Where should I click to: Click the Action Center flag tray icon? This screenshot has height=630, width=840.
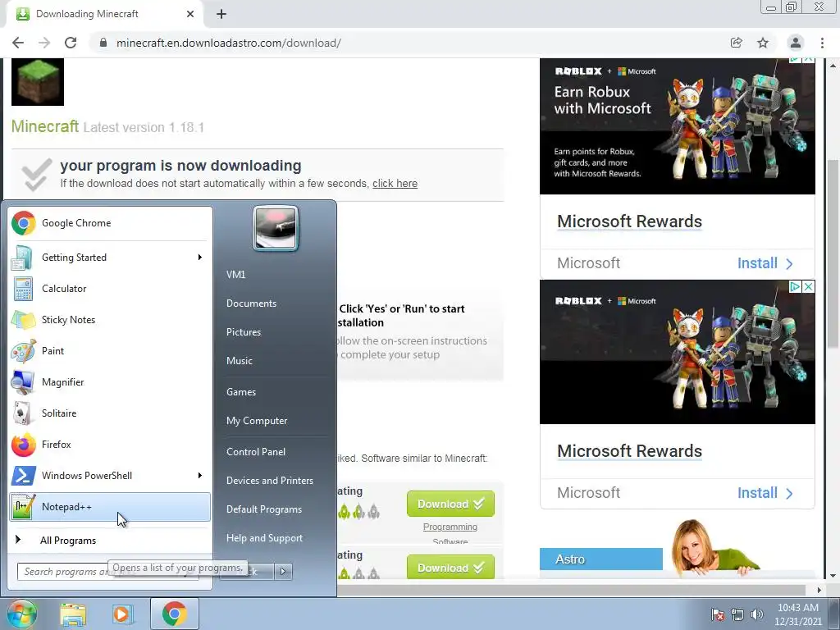pyautogui.click(x=718, y=614)
